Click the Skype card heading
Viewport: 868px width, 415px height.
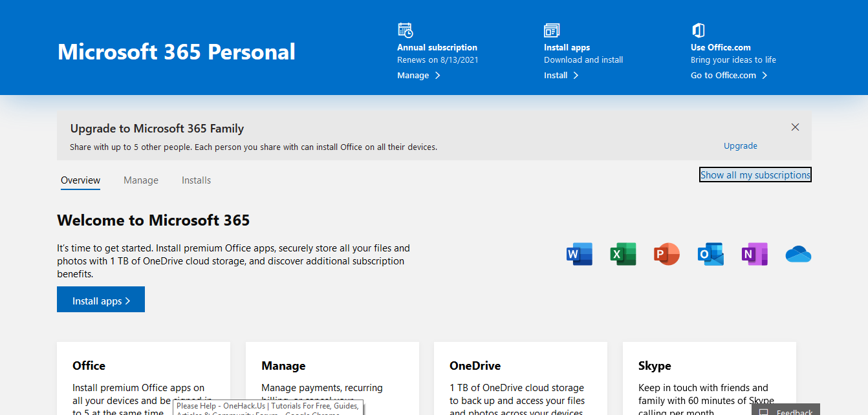(655, 366)
